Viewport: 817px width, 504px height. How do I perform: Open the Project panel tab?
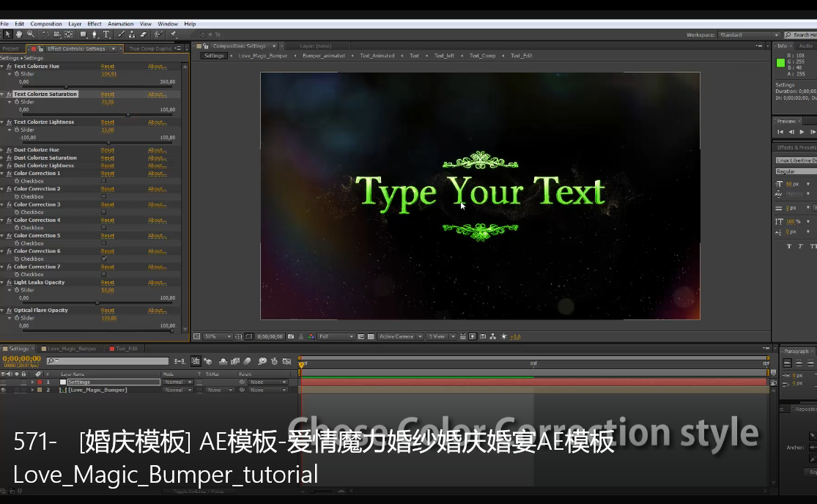(x=10, y=48)
